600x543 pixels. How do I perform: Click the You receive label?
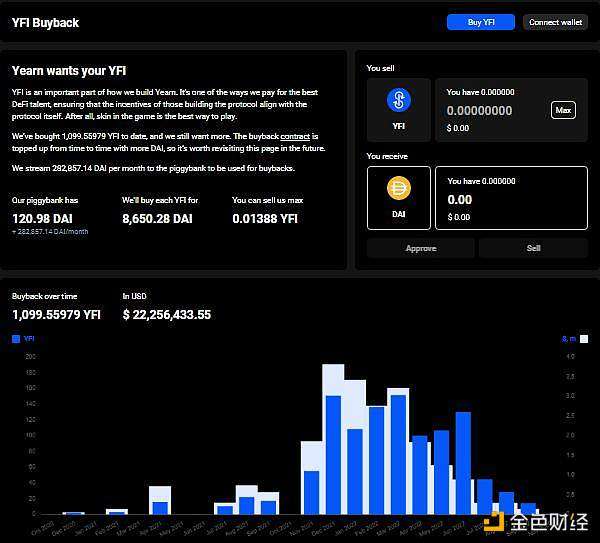point(387,156)
